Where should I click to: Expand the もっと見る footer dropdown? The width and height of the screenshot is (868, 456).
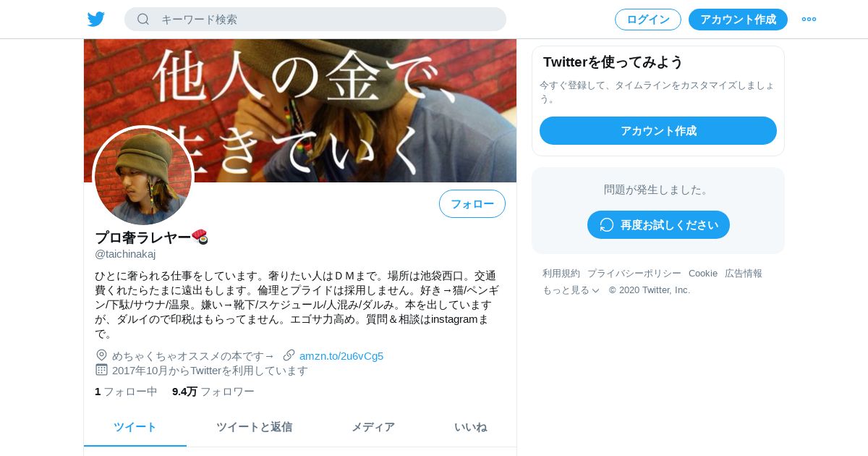pyautogui.click(x=571, y=290)
